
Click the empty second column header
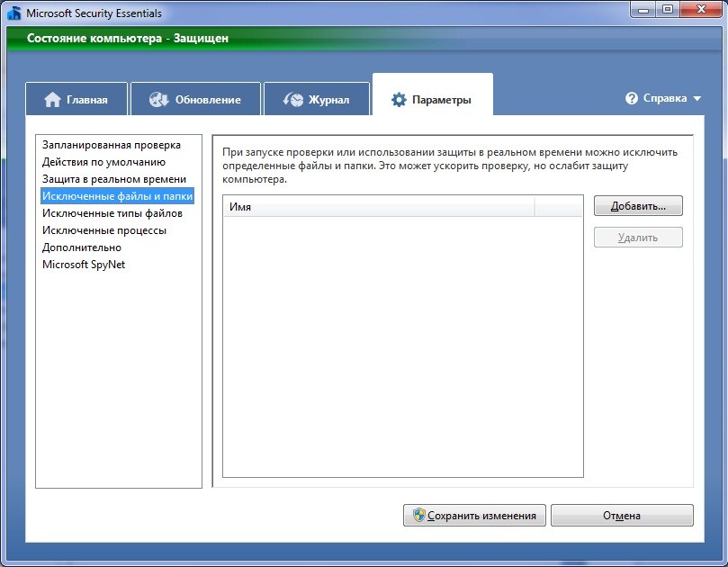point(558,207)
